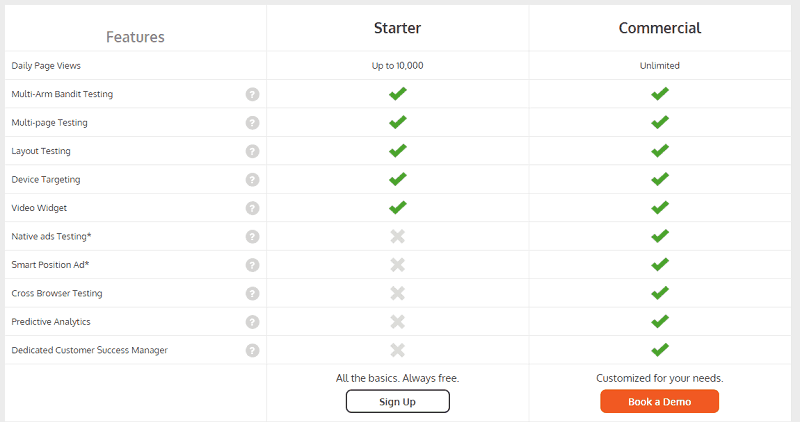Open help icon for Native ads Testing
This screenshot has width=800, height=422.
[x=252, y=237]
